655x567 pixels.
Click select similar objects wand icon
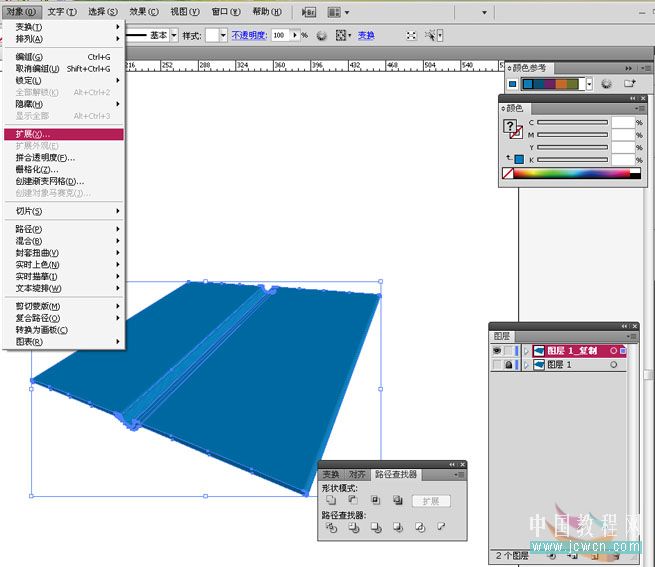[429, 36]
